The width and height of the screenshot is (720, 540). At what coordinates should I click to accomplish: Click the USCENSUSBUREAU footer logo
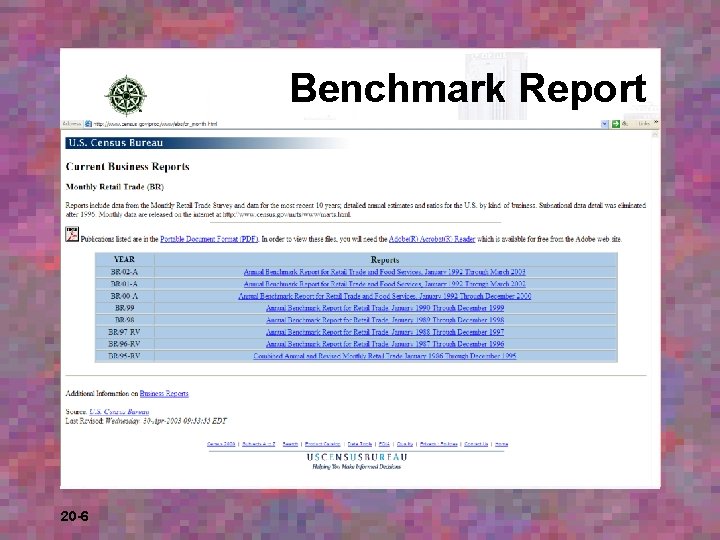[x=357, y=457]
